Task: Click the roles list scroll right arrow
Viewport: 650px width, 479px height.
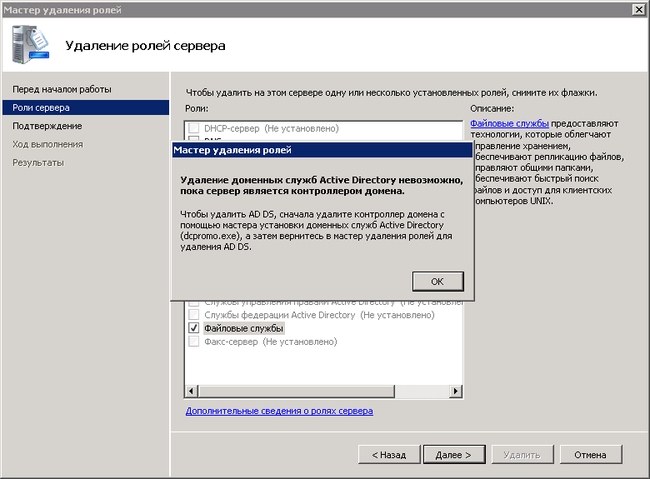Action: coord(456,391)
